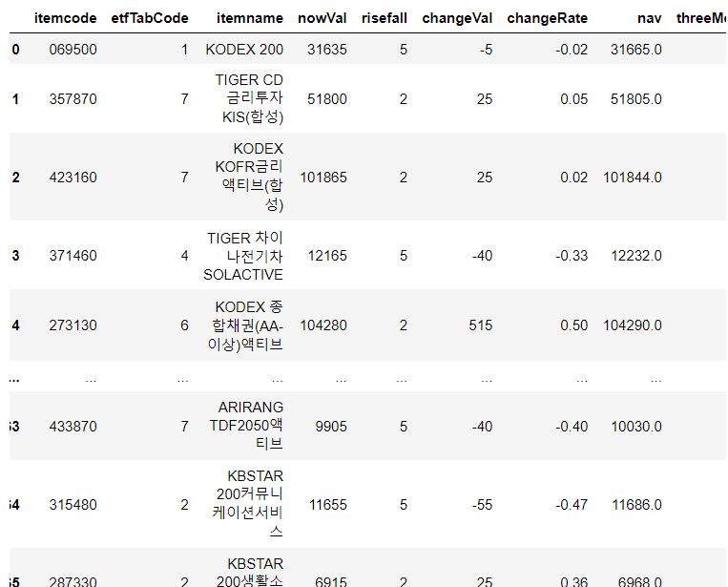
Task: Click changeRate value -0.40
Action: coord(572,426)
